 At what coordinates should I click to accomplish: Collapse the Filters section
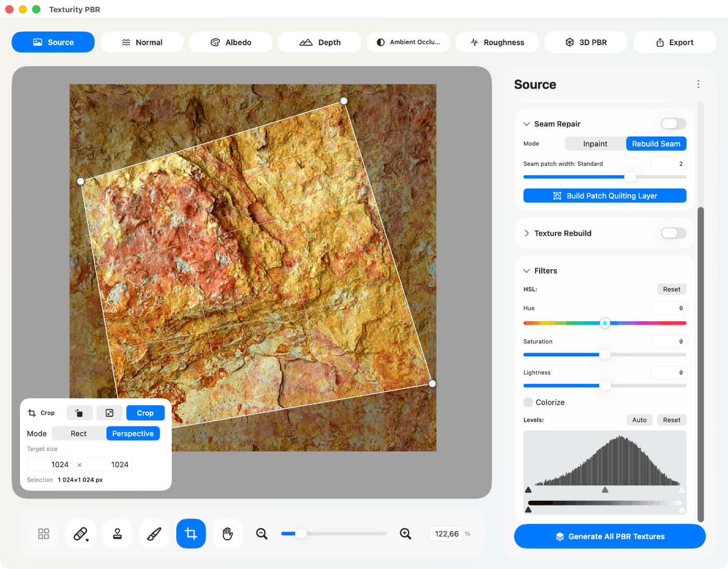coord(526,270)
